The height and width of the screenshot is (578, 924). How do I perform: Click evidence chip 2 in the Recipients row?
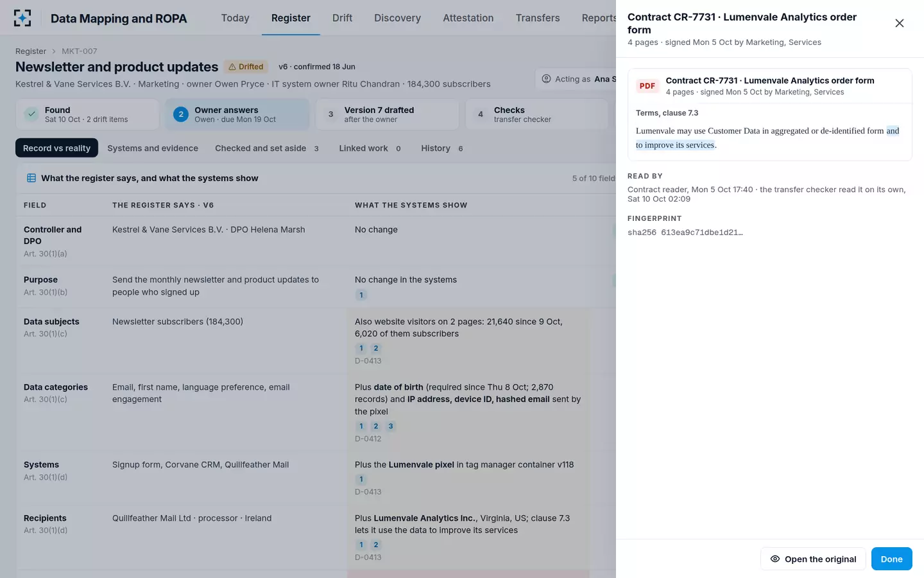pyautogui.click(x=376, y=545)
